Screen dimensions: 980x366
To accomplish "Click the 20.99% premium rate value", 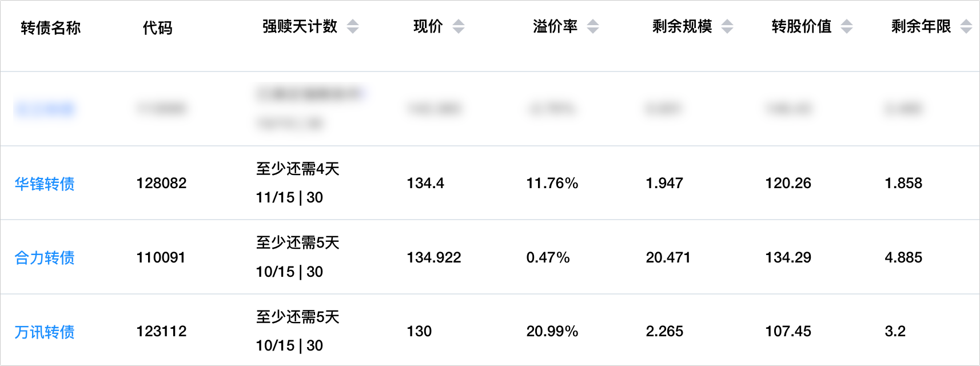I will tap(552, 331).
